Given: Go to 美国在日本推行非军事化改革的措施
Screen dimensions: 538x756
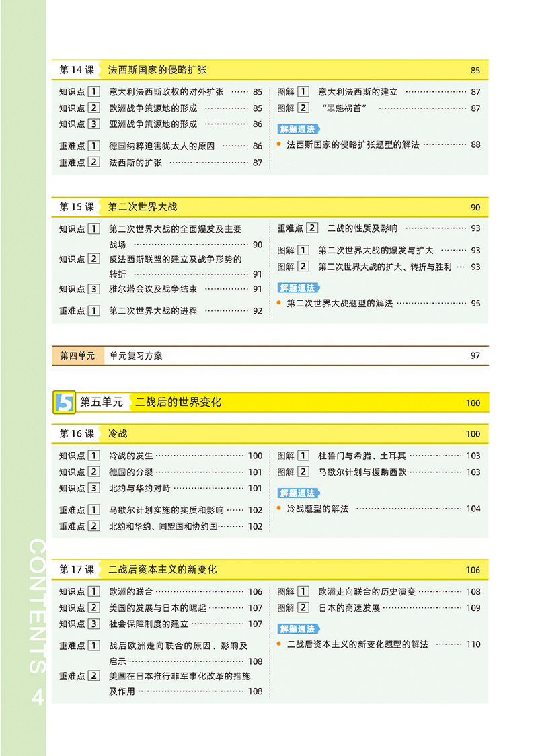Looking at the screenshot, I should pos(180,676).
